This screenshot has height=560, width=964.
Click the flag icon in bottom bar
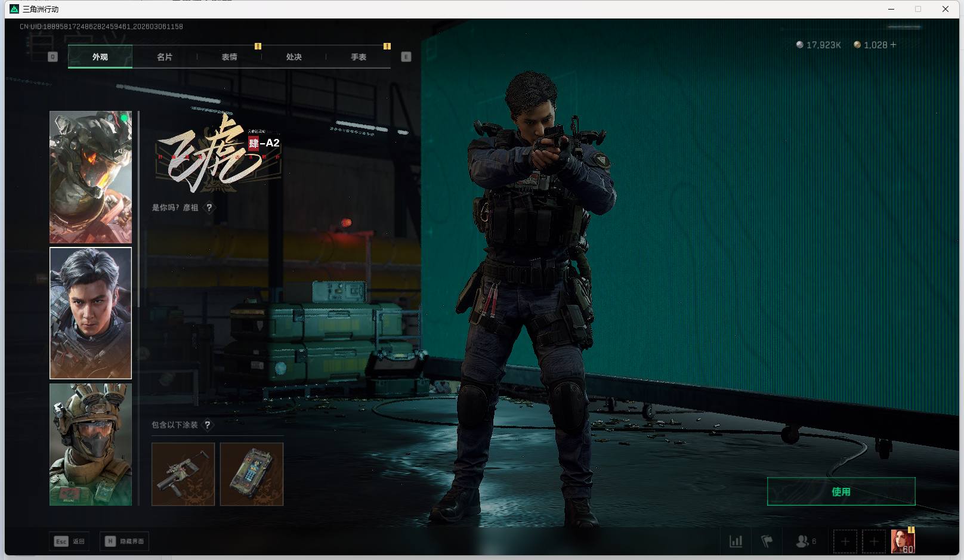[x=767, y=542]
